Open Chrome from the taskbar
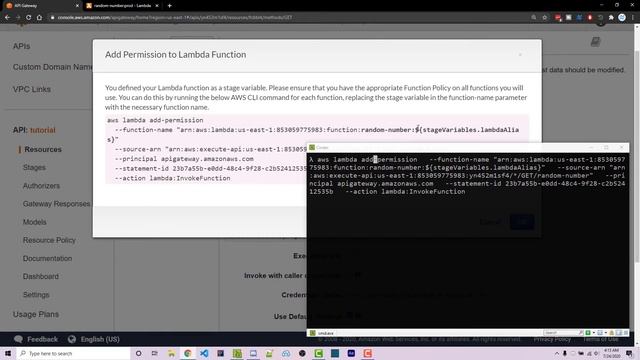640x360 pixels. click(188, 353)
